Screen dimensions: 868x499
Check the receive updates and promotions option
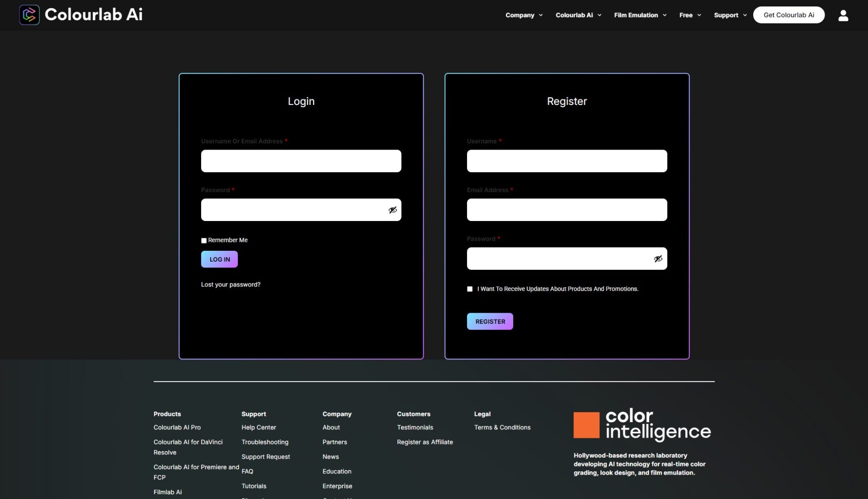(470, 288)
